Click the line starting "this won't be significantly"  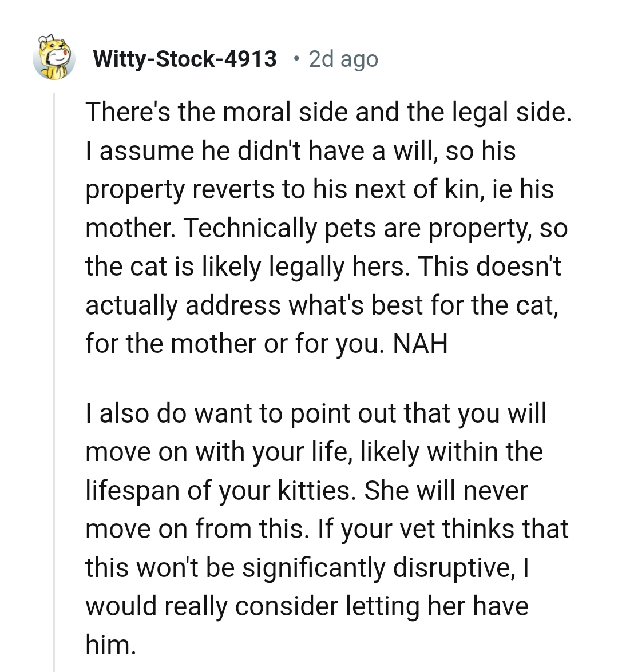(308, 567)
